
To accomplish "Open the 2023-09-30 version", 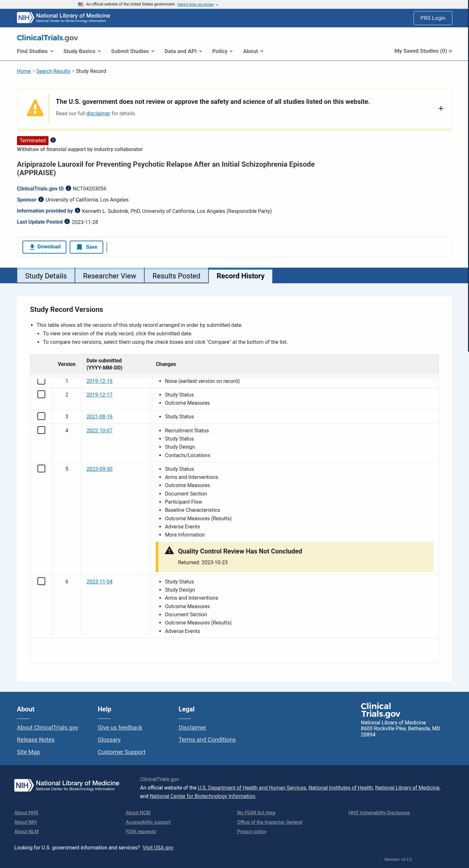I will (99, 469).
